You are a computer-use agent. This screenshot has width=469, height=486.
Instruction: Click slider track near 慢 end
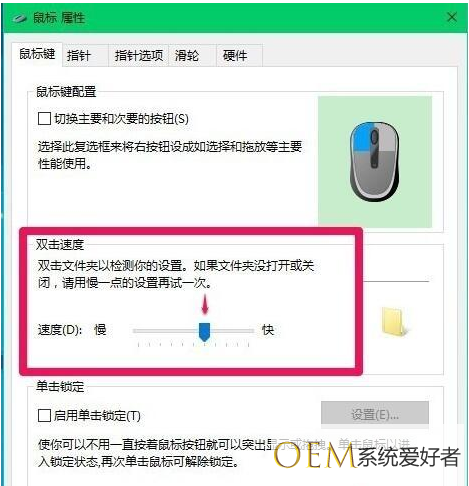(x=140, y=331)
